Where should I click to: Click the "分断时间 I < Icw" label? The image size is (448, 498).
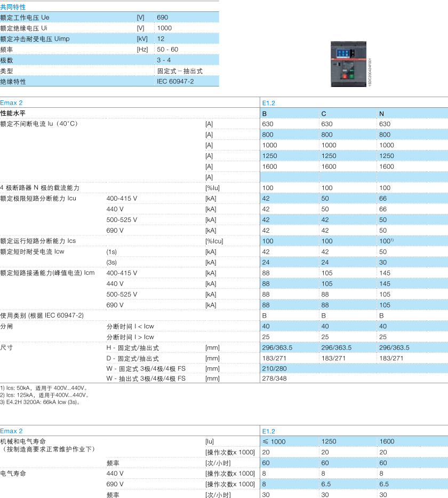(130, 327)
